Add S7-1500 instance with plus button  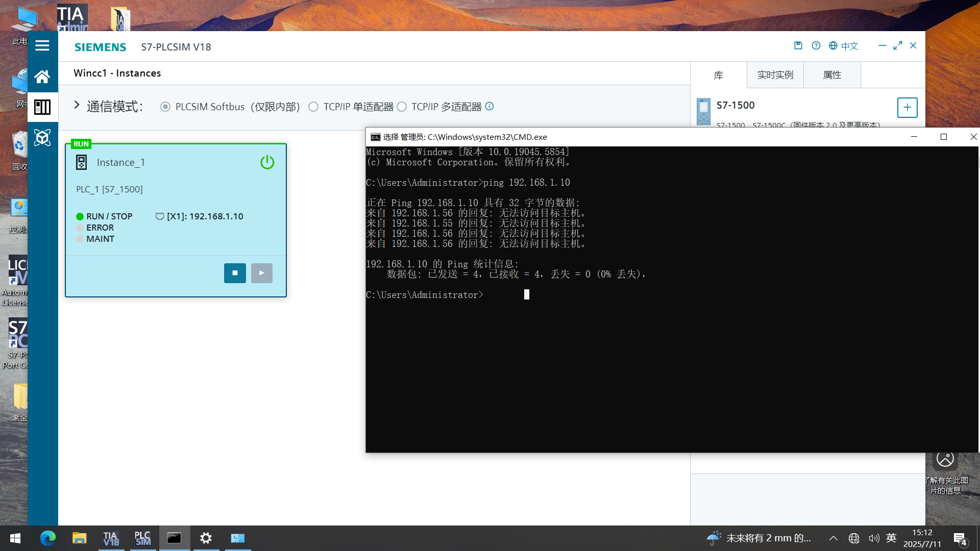(907, 108)
